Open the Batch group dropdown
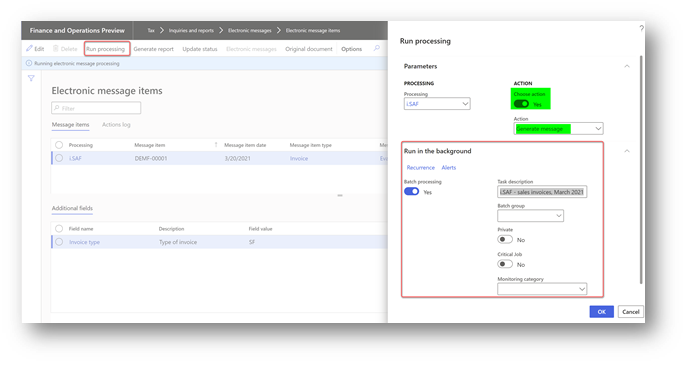The image size is (687, 365). tap(530, 216)
